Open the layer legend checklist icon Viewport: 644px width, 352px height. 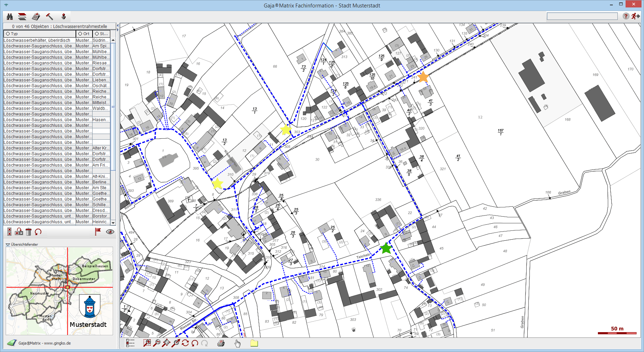(130, 343)
